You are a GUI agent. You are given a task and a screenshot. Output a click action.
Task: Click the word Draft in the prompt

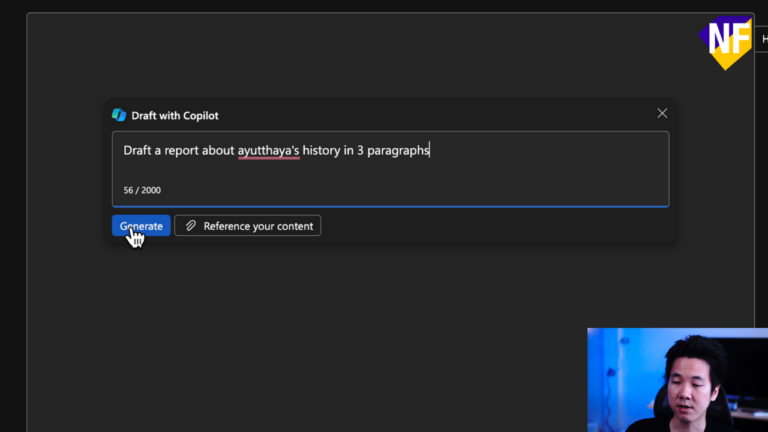point(138,150)
